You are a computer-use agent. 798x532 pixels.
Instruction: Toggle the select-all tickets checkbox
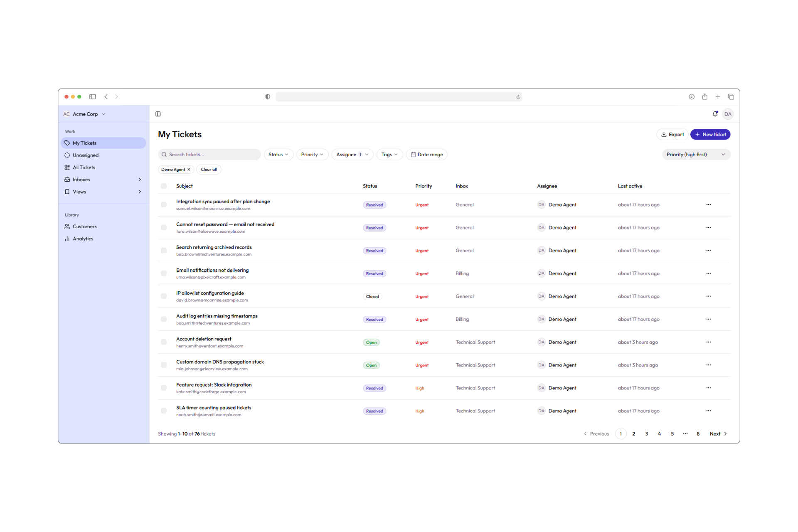click(164, 186)
